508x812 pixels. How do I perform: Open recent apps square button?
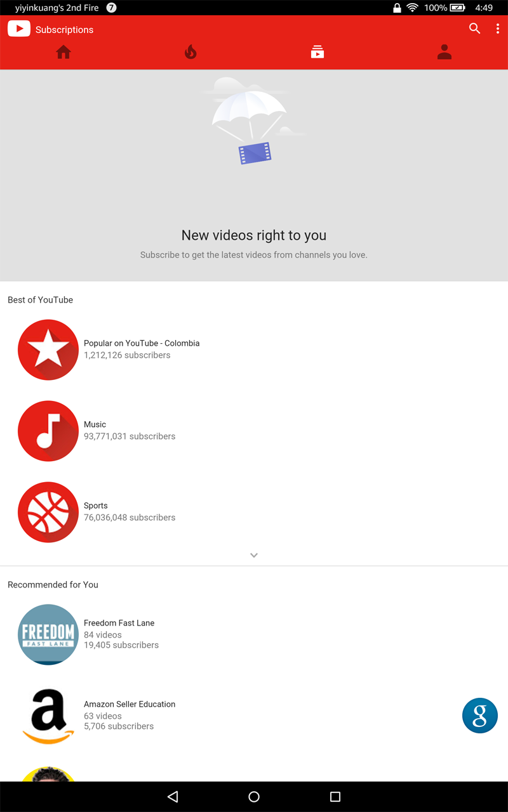point(335,797)
